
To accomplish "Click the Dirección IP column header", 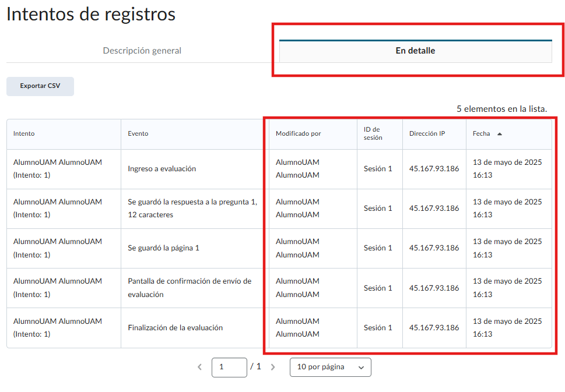I will click(427, 133).
